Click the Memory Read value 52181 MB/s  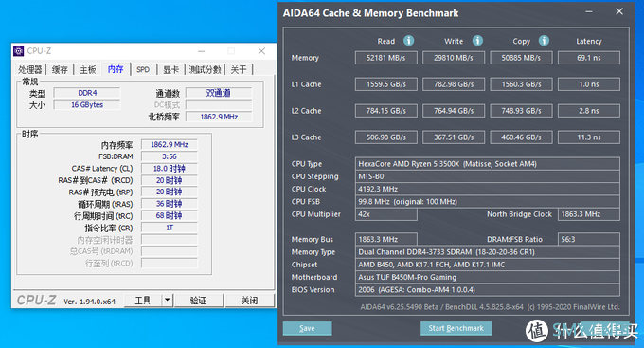[386, 58]
